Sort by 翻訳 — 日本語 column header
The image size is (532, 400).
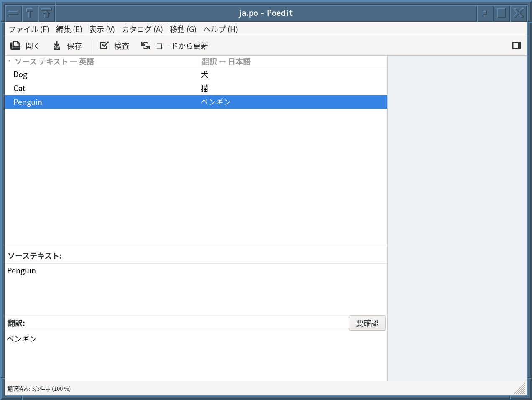[293, 61]
